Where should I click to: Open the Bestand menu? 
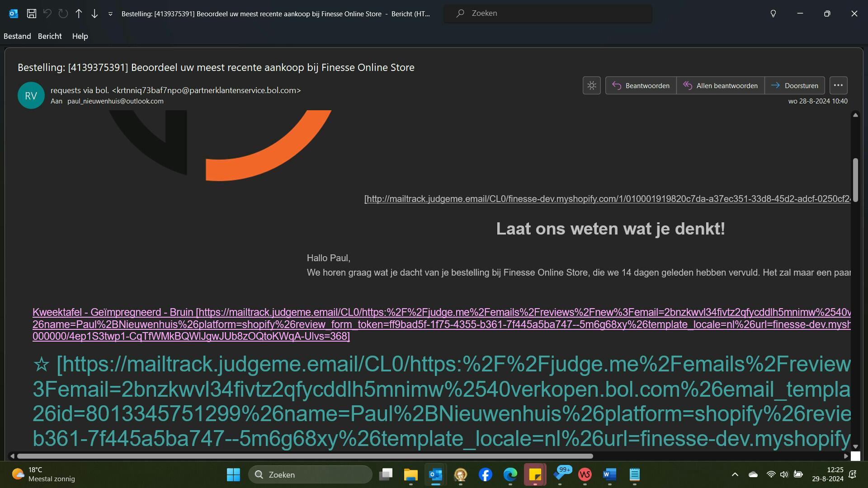pyautogui.click(x=17, y=36)
